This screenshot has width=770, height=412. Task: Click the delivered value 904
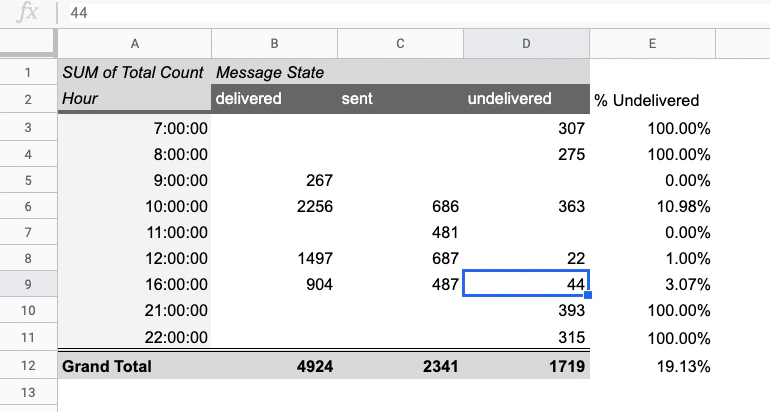pos(275,284)
